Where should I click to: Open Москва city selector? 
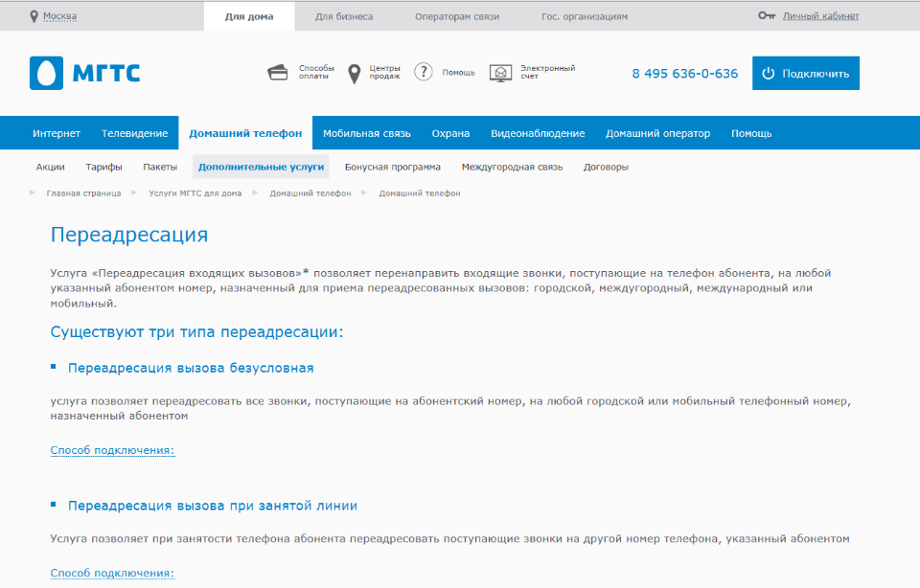[59, 16]
